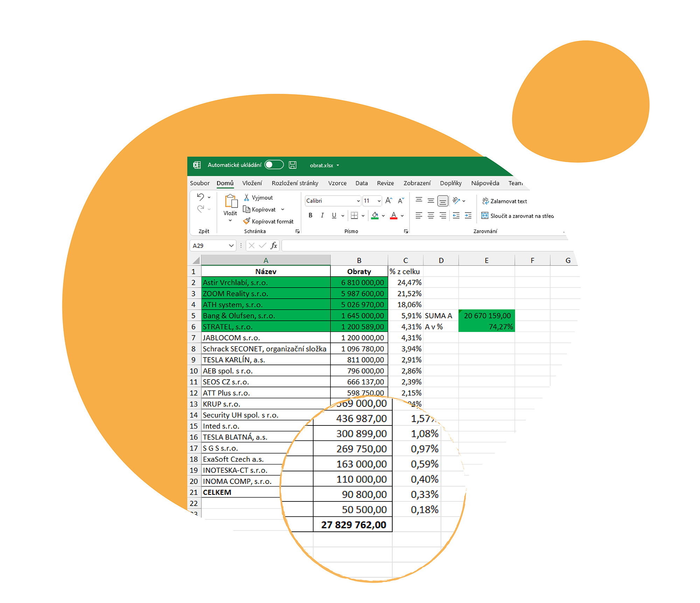Click the Excel logo in title bar
The image size is (700, 603).
(197, 165)
